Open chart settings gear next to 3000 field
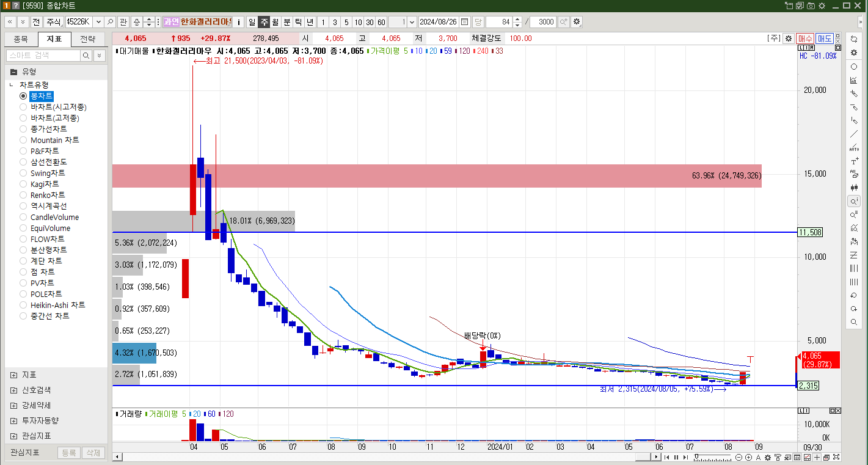The image size is (868, 465). (577, 22)
